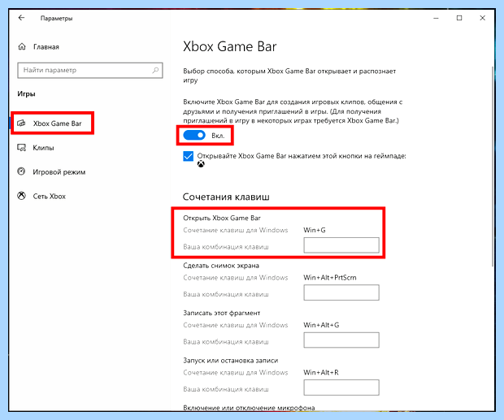Click the custom shortcut field for Запуск или остановка записи

(341, 388)
